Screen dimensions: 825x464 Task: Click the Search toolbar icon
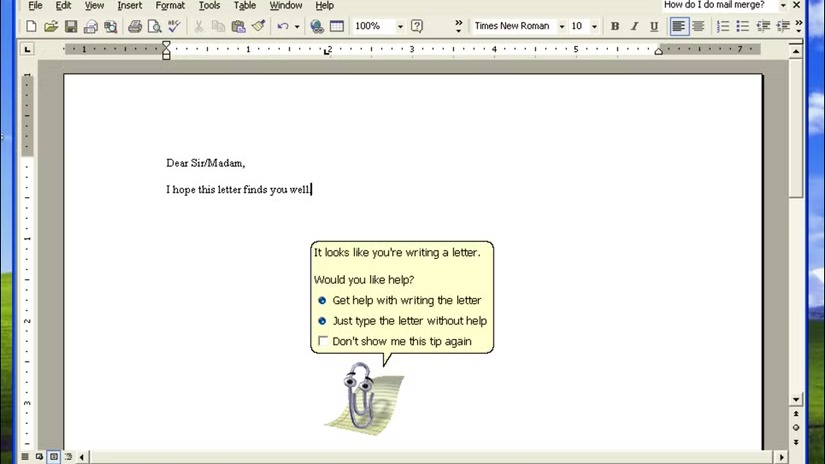(x=110, y=26)
